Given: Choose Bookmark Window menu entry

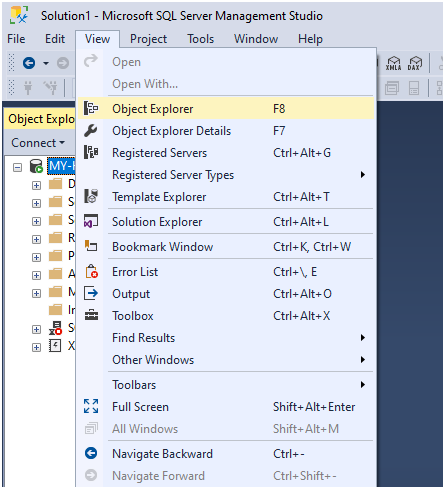Looking at the screenshot, I should pos(226,246).
